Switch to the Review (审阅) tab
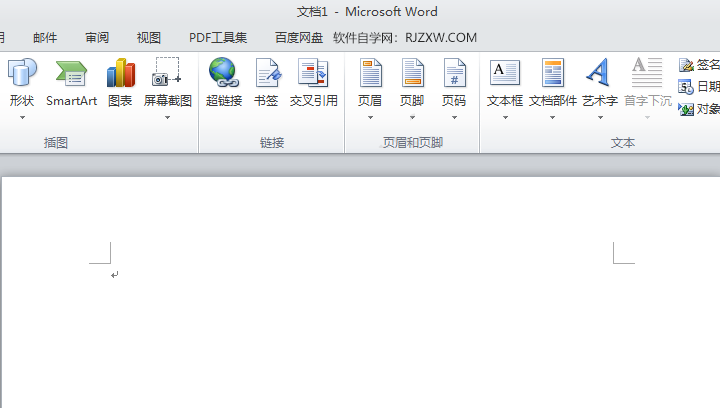 [97, 38]
